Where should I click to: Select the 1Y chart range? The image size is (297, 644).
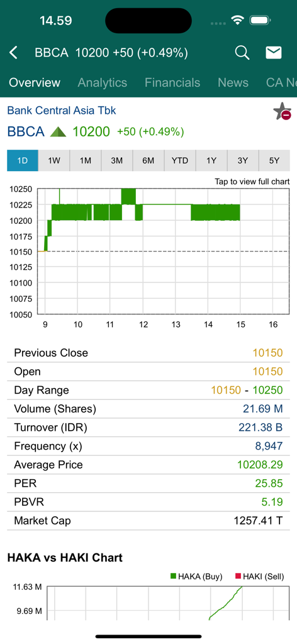(211, 160)
